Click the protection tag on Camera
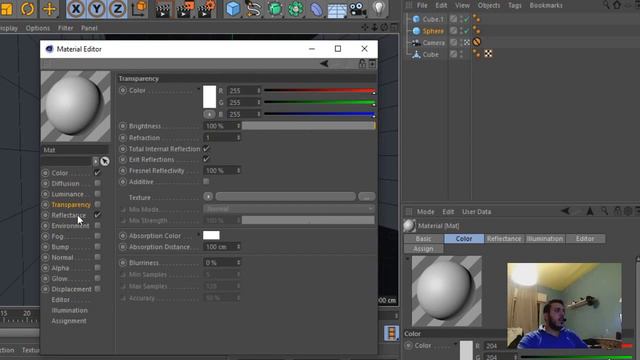Viewport: 640px width, 360px height. (476, 42)
